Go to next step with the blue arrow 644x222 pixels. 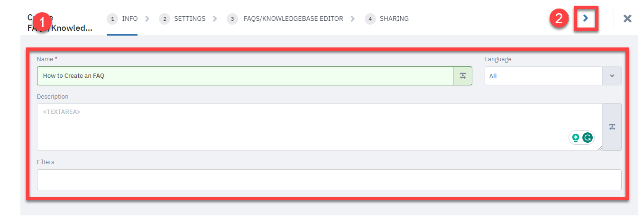[x=586, y=18]
